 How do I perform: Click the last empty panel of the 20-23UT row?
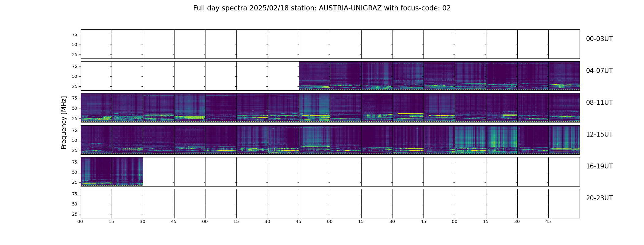[564, 204]
